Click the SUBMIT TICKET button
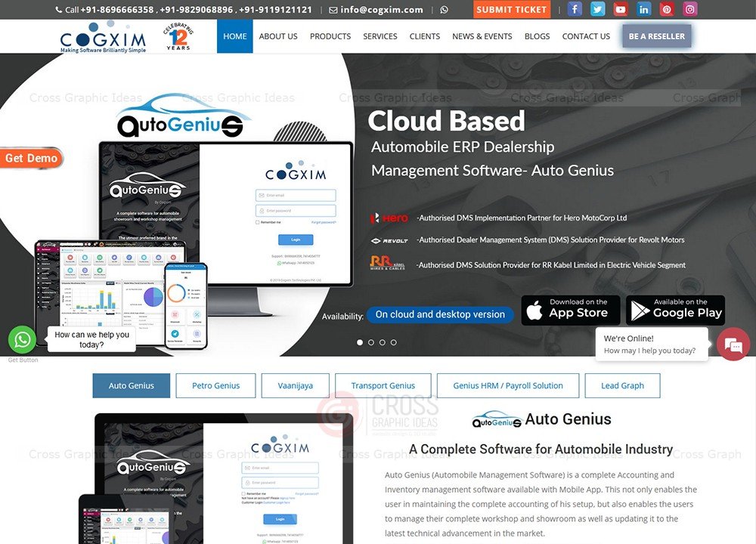 pos(512,10)
